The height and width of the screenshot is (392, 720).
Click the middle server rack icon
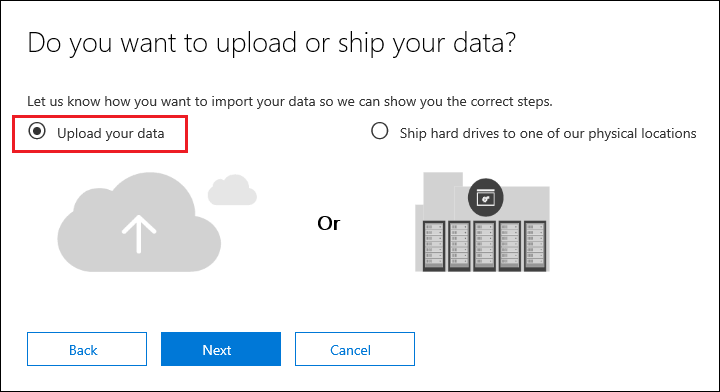pyautogui.click(x=484, y=246)
